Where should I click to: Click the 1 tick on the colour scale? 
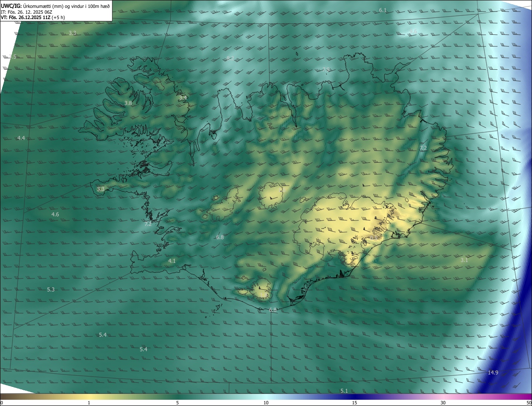[x=89, y=403]
